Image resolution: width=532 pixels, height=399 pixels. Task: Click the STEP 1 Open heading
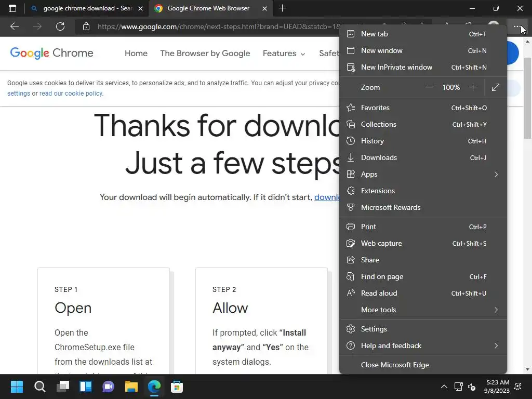73,308
